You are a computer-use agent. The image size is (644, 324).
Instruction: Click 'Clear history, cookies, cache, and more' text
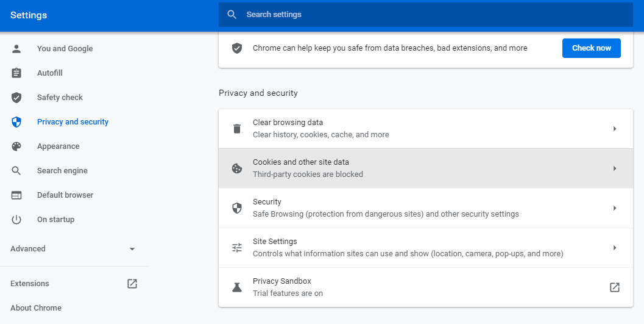pos(320,135)
